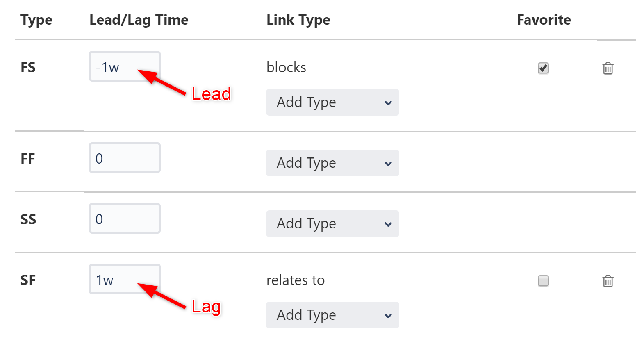The image size is (644, 337).
Task: Uncheck the Favorite checkbox for the FS row
Action: coord(543,68)
